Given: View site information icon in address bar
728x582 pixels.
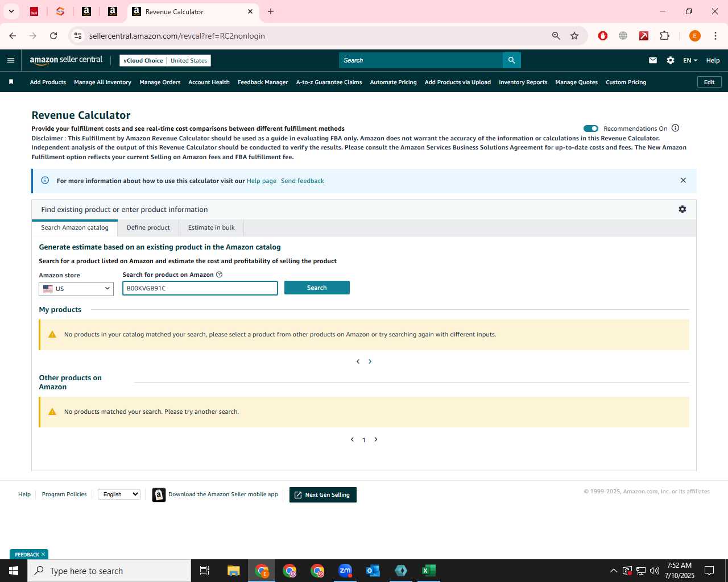Looking at the screenshot, I should [x=78, y=36].
